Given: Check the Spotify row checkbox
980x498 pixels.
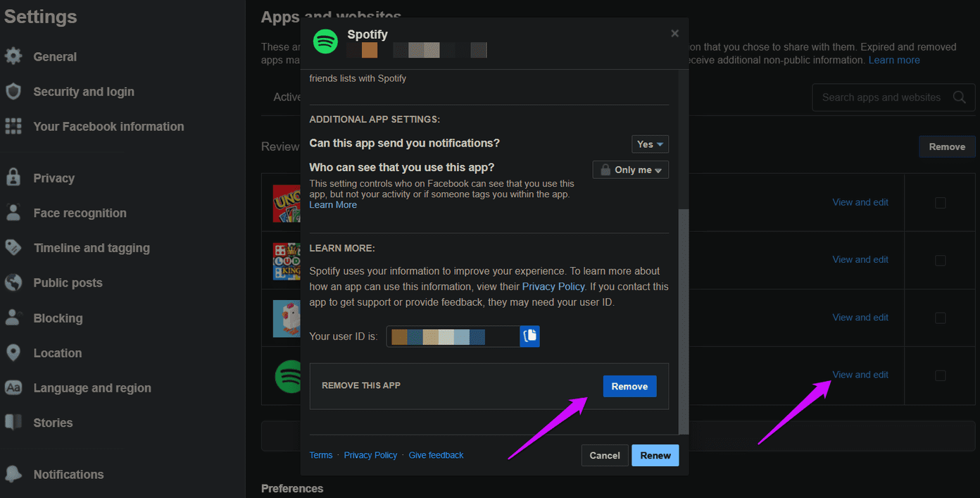Looking at the screenshot, I should pos(940,376).
